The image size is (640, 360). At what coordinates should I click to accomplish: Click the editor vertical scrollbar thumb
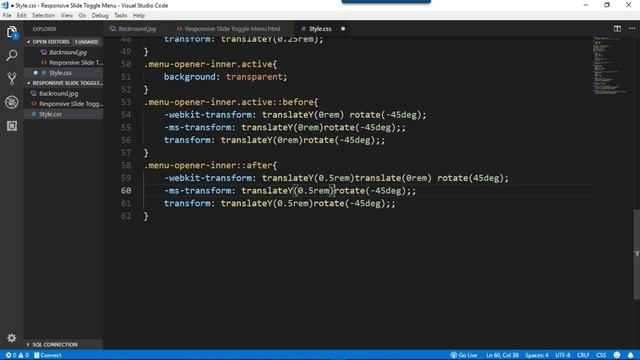point(637,254)
